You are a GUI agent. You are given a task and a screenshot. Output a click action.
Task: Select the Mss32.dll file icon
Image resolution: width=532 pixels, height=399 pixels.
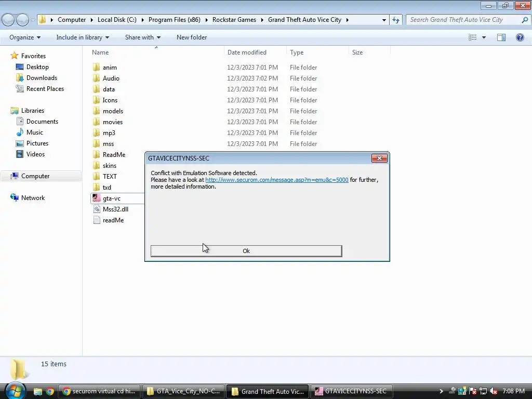click(x=96, y=209)
